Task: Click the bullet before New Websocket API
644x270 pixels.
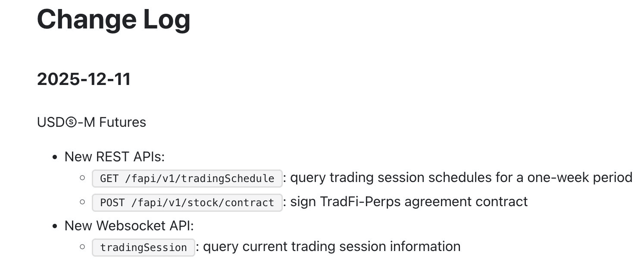Action: tap(55, 226)
